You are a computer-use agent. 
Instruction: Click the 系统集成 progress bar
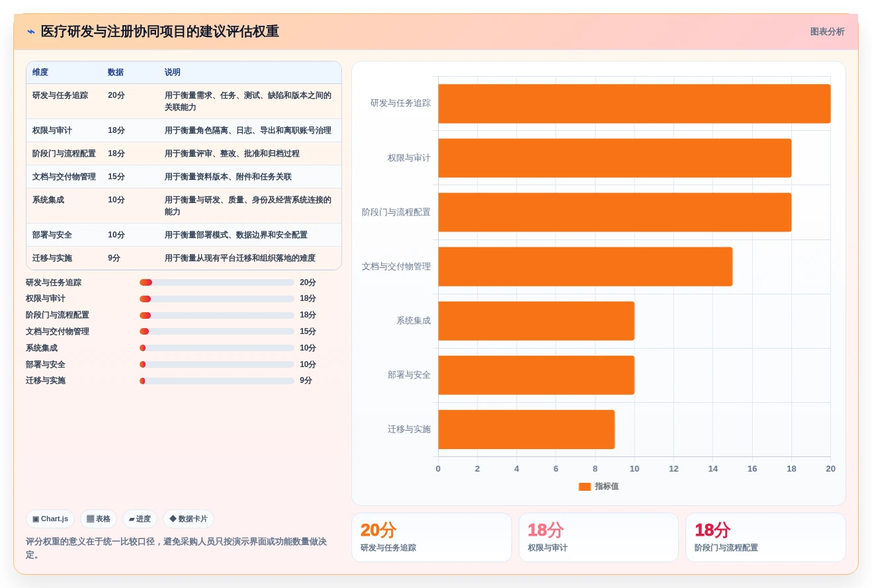(x=217, y=348)
